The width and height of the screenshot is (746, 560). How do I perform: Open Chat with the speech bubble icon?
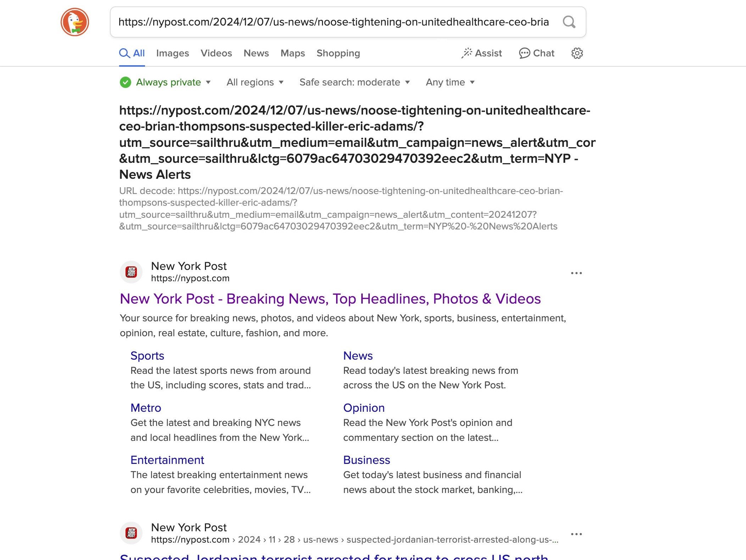(x=536, y=53)
